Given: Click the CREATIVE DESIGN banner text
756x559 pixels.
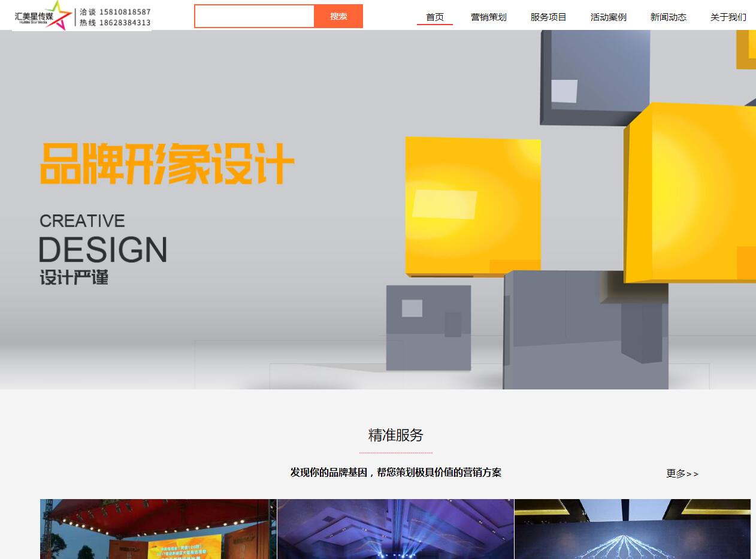Looking at the screenshot, I should click(102, 240).
